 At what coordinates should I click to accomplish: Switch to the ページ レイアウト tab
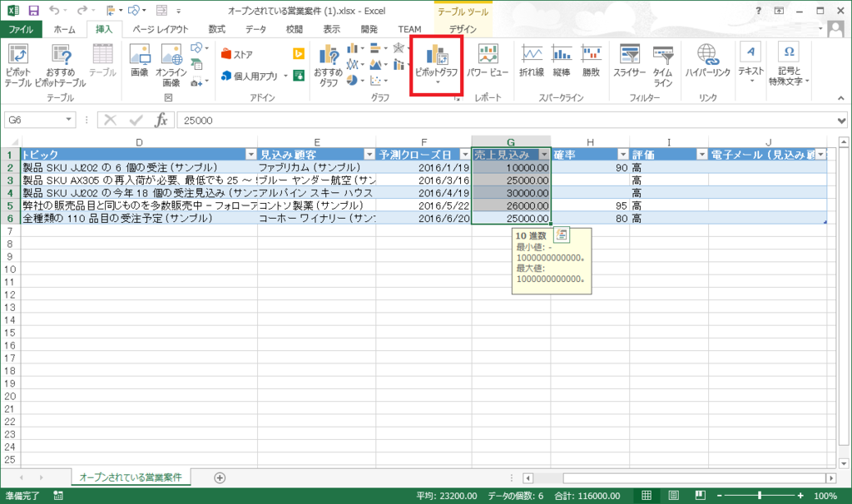[161, 29]
